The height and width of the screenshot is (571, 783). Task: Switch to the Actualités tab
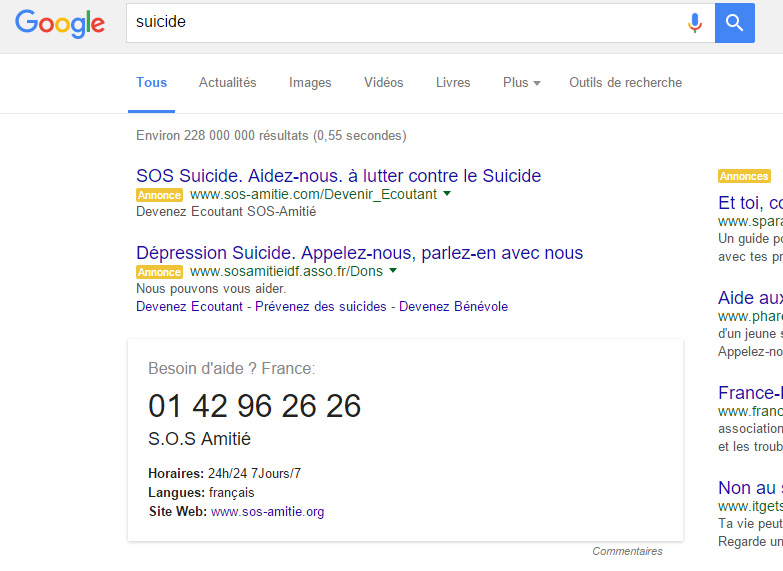tap(227, 82)
